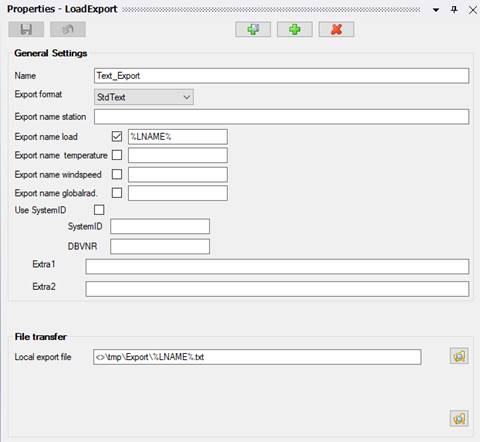This screenshot has width=480, height=442.
Task: Uncheck the Export name load checkbox
Action: [117, 136]
